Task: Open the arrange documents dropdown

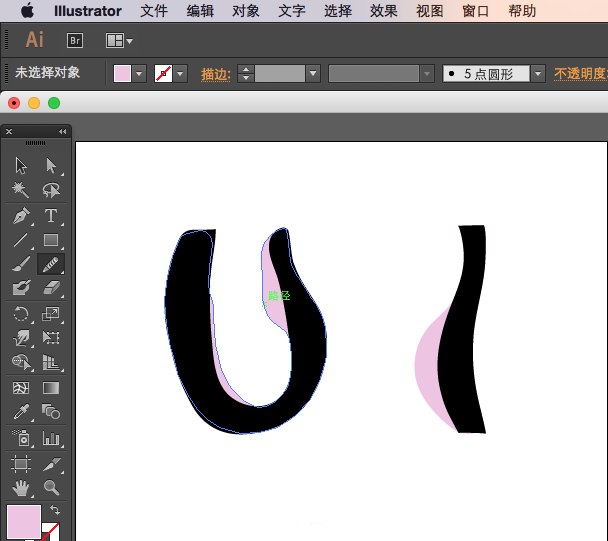Action: [x=119, y=40]
